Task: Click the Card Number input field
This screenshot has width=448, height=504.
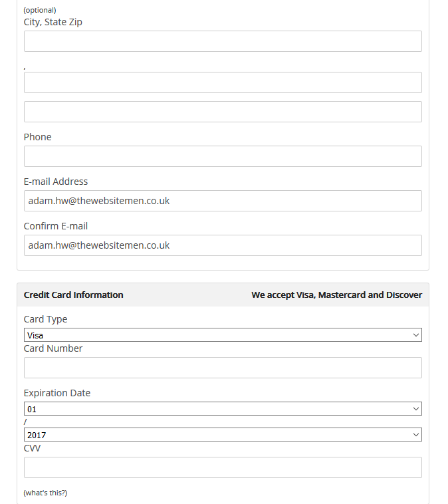Action: coord(223,368)
